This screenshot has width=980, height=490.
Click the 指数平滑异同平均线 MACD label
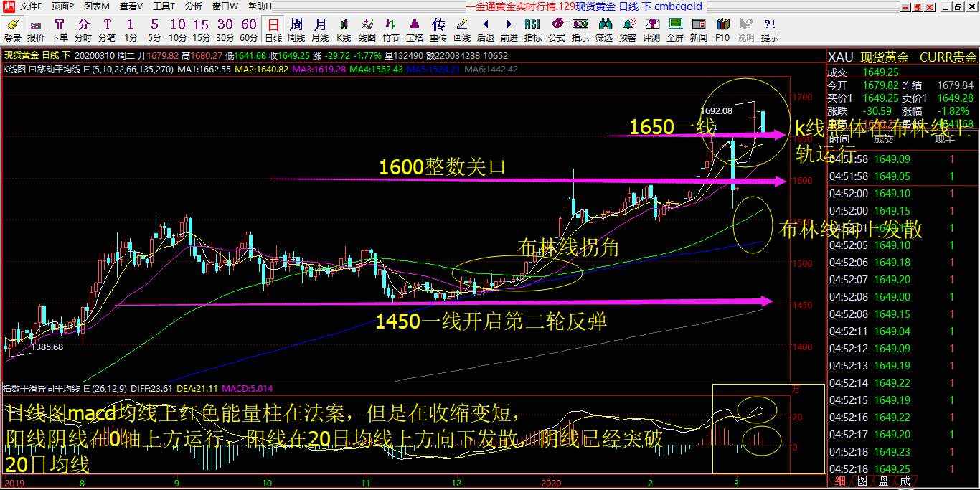(x=42, y=388)
